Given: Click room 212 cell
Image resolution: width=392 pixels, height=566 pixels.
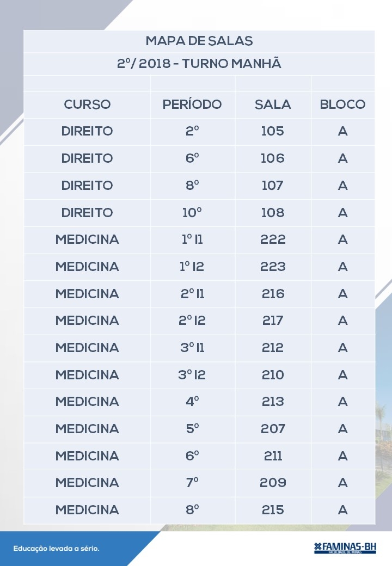Looking at the screenshot, I should tap(273, 348).
